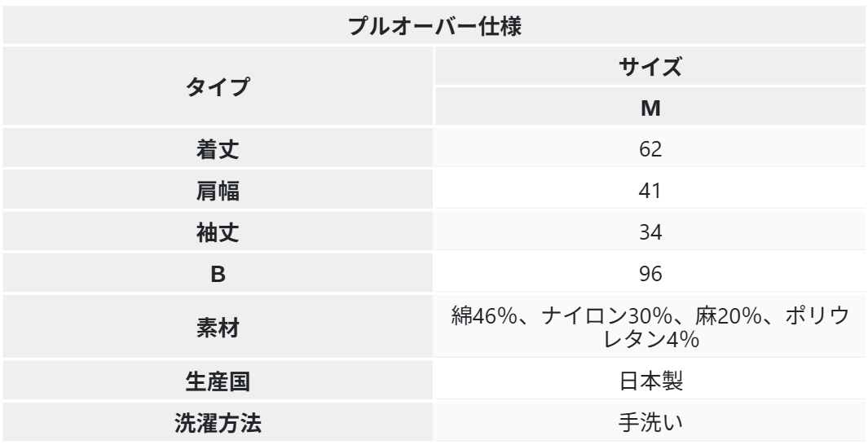The width and height of the screenshot is (868, 445).
Task: Click the サイズ column header
Action: 650,67
